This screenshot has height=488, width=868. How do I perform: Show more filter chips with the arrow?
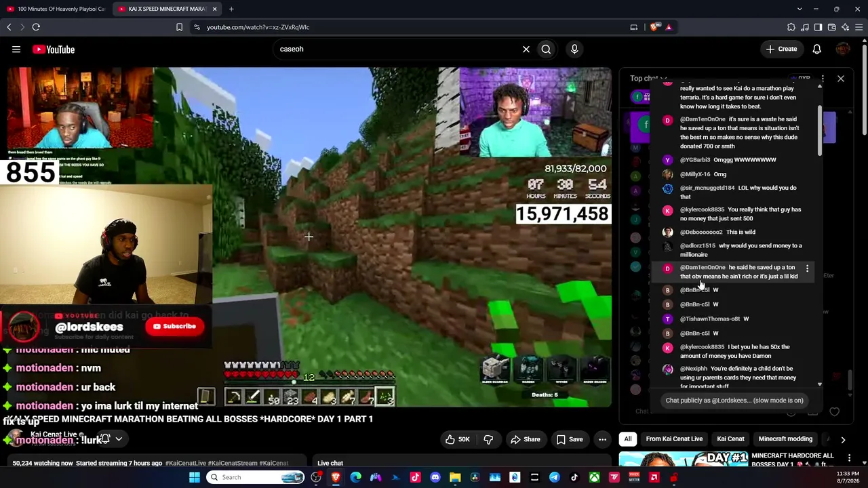point(843,439)
